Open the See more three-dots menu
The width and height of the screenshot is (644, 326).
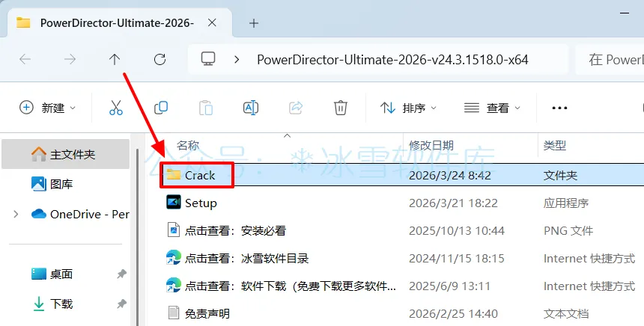point(559,108)
